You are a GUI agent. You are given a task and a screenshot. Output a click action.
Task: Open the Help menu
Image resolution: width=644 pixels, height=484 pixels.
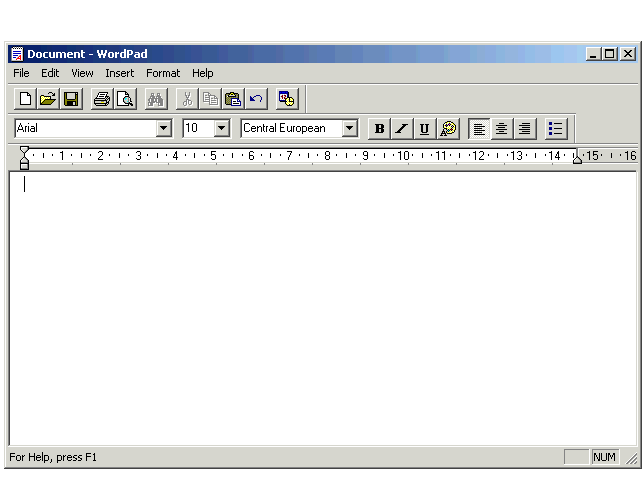tap(202, 73)
